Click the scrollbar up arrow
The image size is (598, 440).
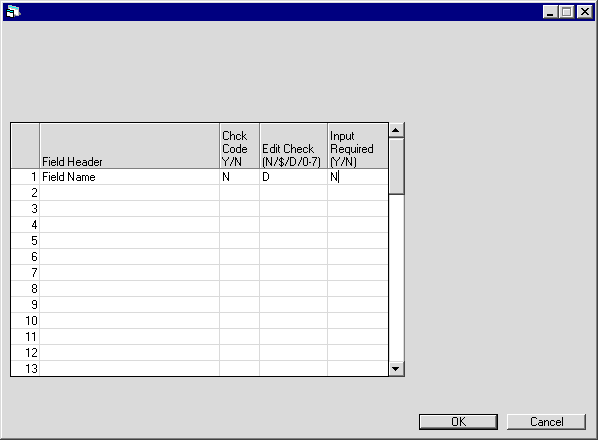[x=396, y=130]
